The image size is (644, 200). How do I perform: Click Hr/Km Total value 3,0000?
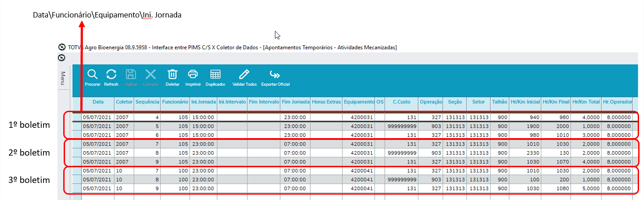pos(586,134)
